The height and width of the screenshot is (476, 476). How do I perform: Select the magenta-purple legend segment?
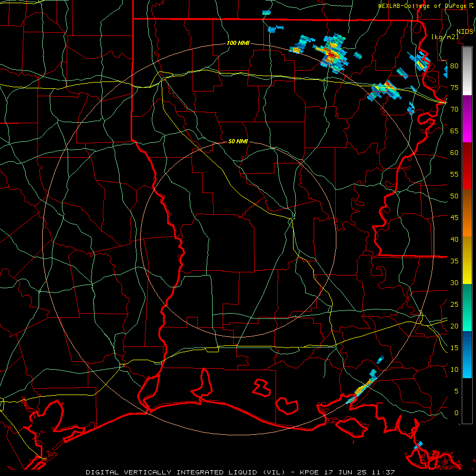point(467,119)
